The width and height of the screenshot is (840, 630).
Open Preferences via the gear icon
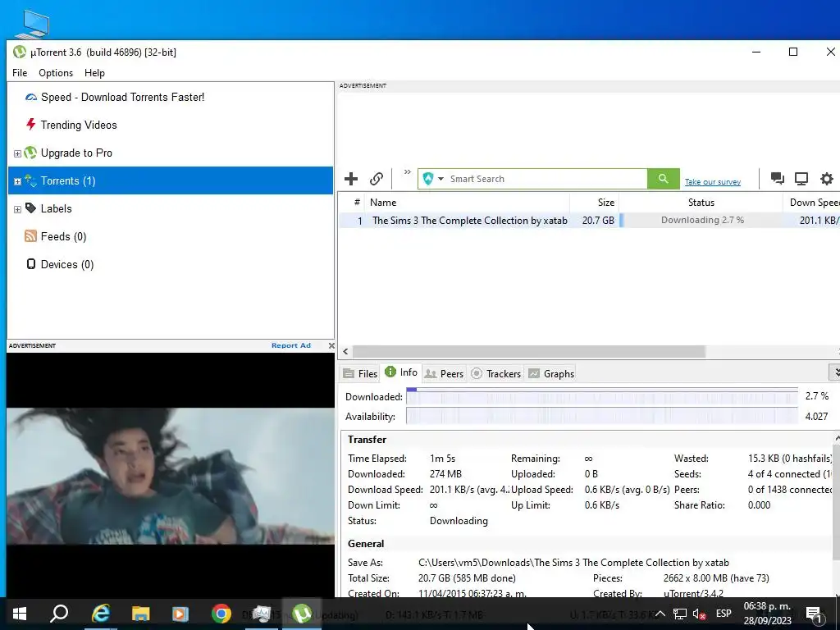(x=827, y=178)
